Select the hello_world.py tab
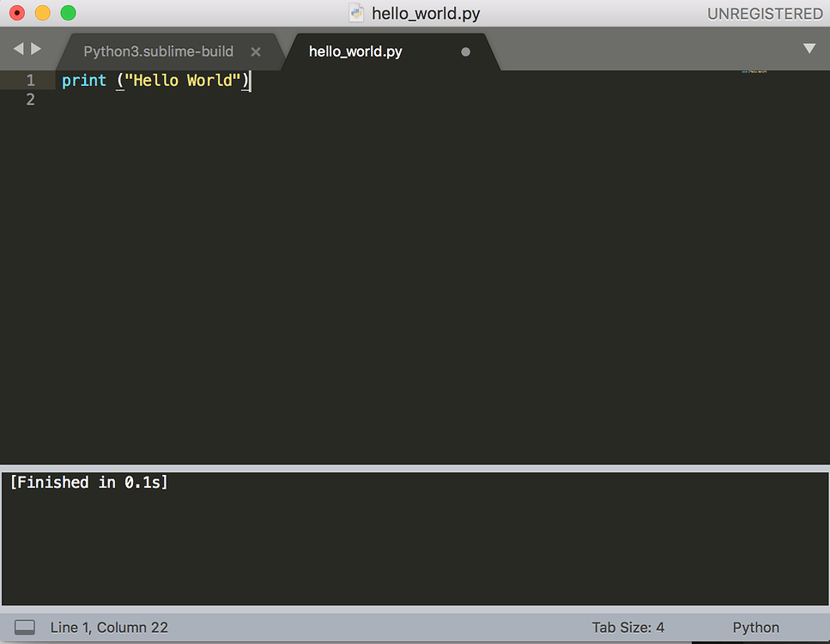The image size is (830, 644). 354,52
